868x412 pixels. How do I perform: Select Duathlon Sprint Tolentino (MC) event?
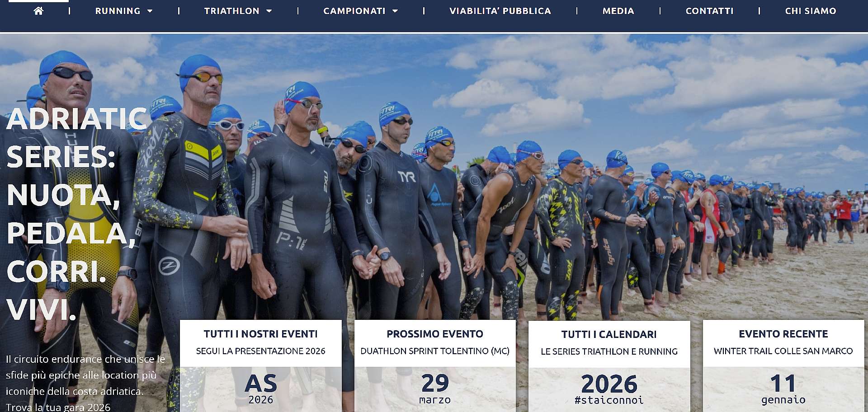point(435,351)
